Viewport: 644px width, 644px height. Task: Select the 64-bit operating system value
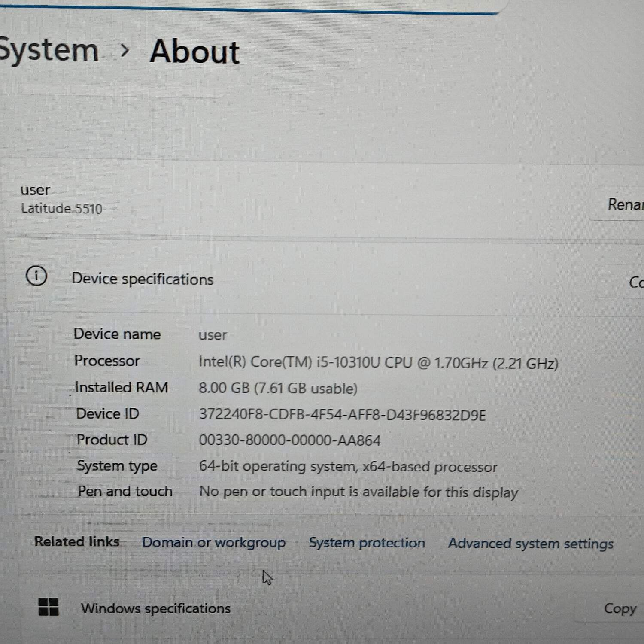point(348,467)
